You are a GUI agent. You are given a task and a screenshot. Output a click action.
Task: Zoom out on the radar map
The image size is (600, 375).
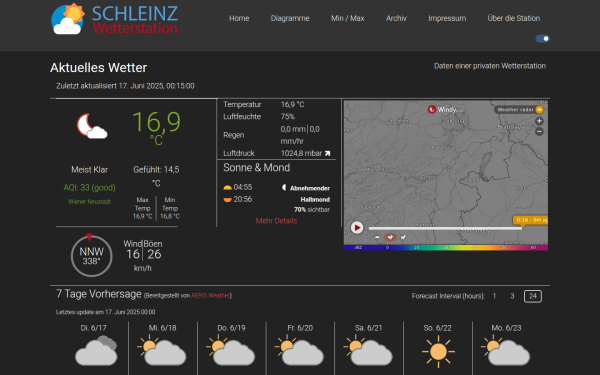(x=539, y=132)
